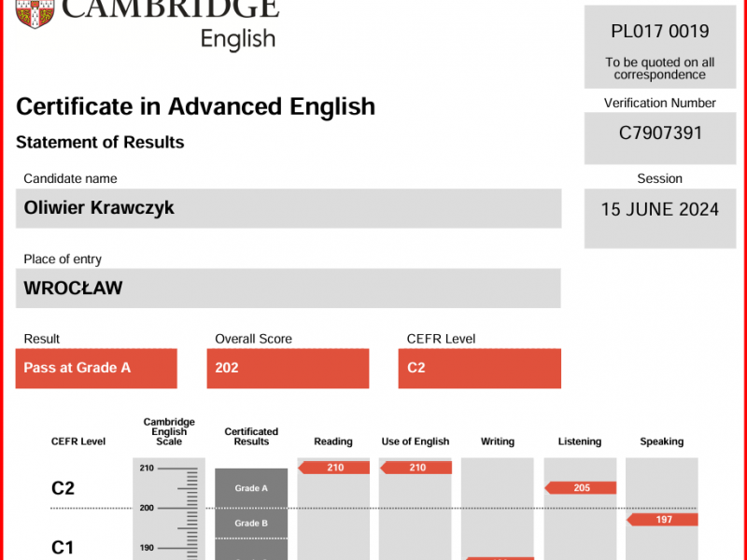This screenshot has height=560, width=747.
Task: Click 'To be quoted on all correspondence' note
Action: pyautogui.click(x=660, y=68)
